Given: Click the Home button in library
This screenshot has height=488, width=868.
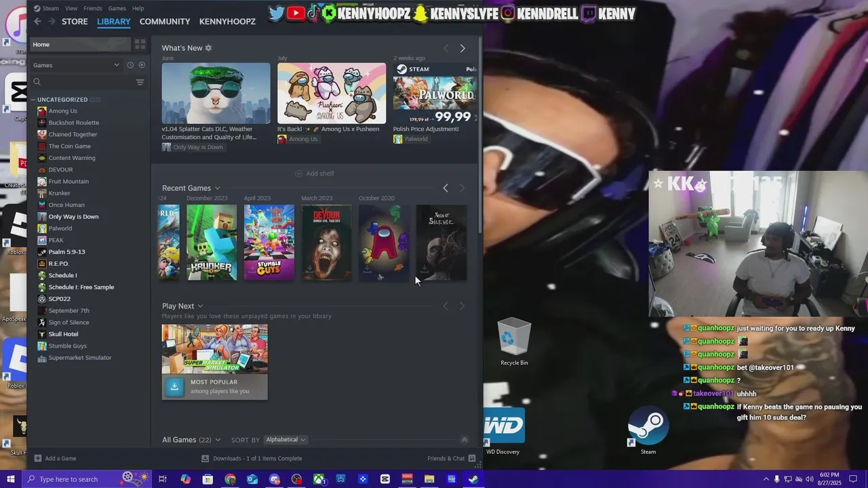Looking at the screenshot, I should point(80,44).
